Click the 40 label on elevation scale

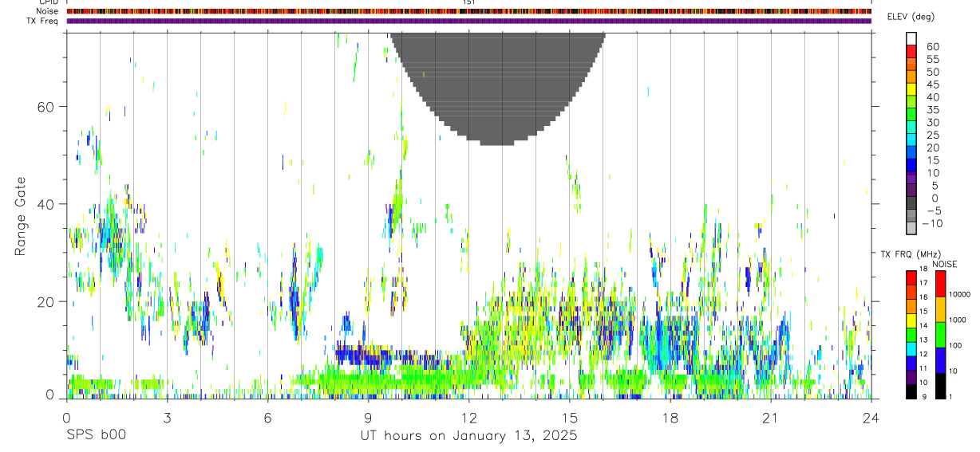tap(932, 97)
